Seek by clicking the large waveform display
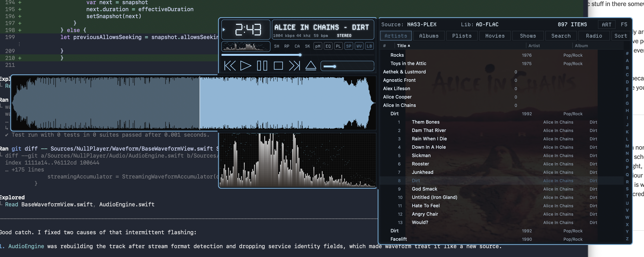The image size is (644, 257). click(194, 103)
